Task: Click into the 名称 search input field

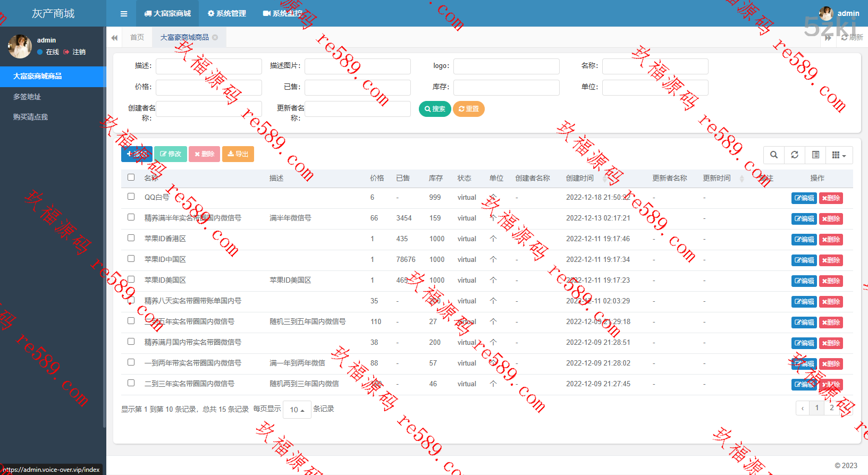Action: [x=655, y=66]
